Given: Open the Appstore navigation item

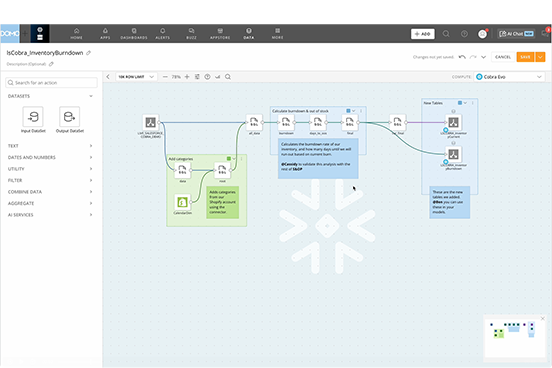Looking at the screenshot, I should coord(220,33).
